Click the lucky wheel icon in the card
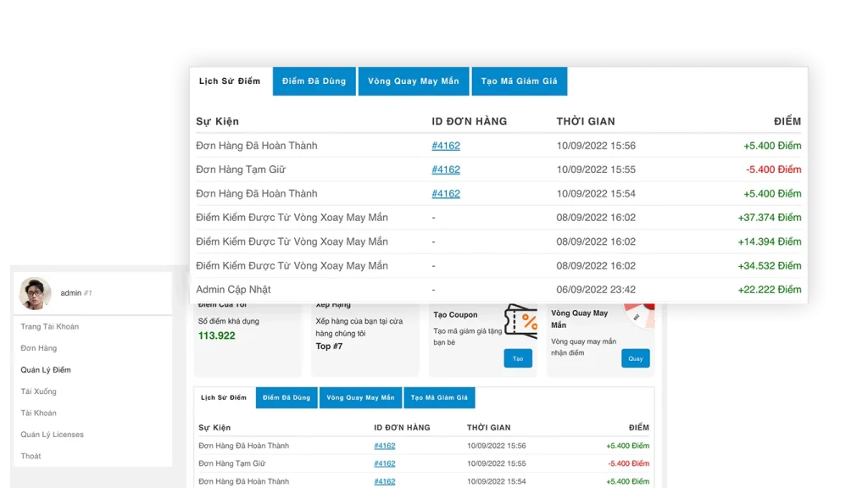Image resolution: width=868 pixels, height=488 pixels. (640, 314)
